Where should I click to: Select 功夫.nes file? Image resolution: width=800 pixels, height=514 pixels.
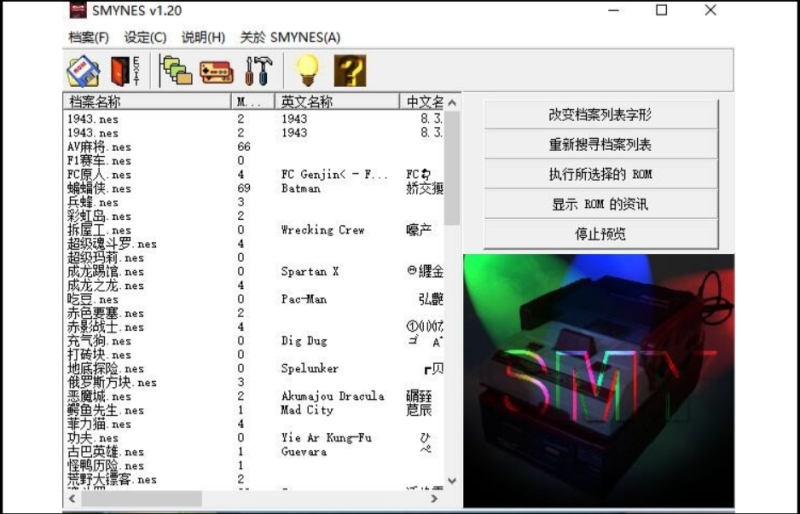93,438
